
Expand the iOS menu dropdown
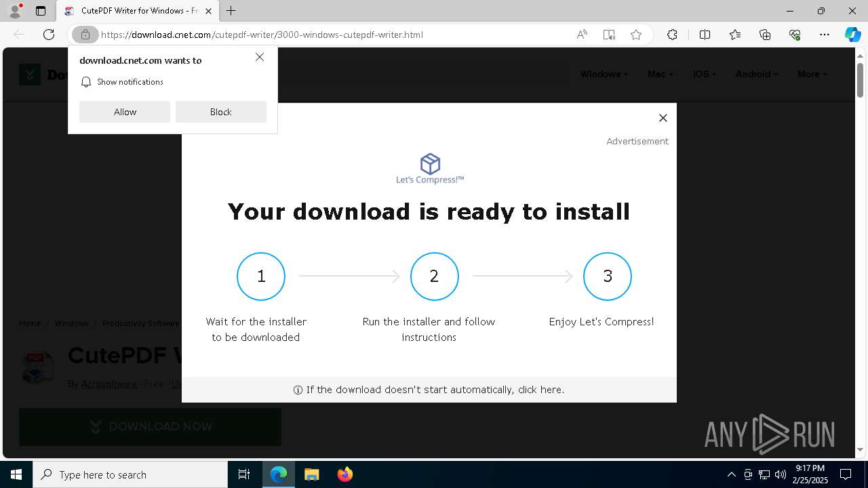(705, 74)
